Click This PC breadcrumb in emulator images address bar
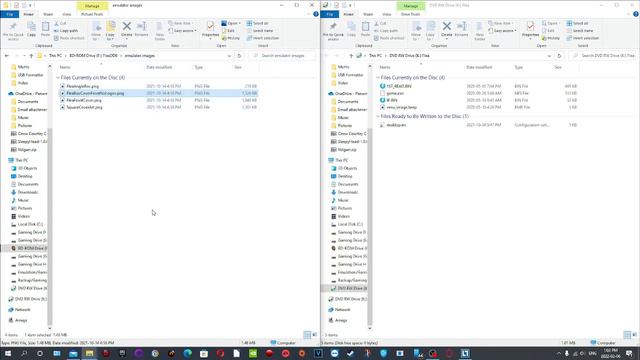The image size is (640, 360). [x=56, y=56]
